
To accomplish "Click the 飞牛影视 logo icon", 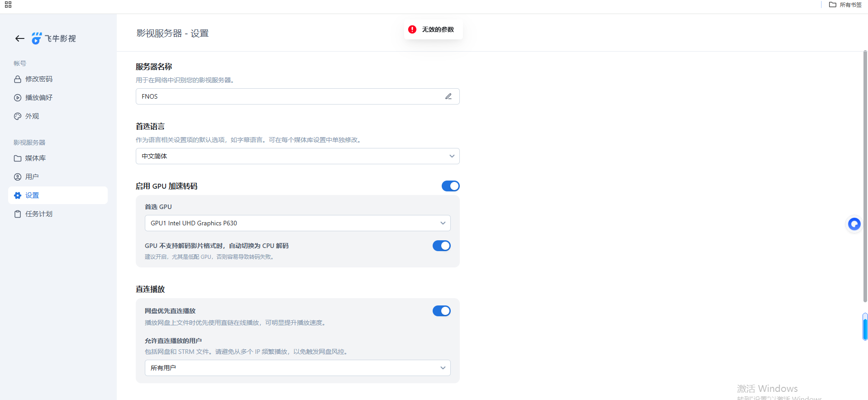I will pyautogui.click(x=37, y=38).
